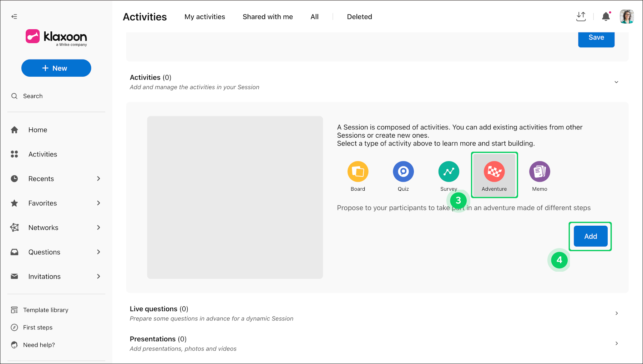Screen dimensions: 643x364
Task: Click the Klaxoon logo
Action: click(56, 37)
